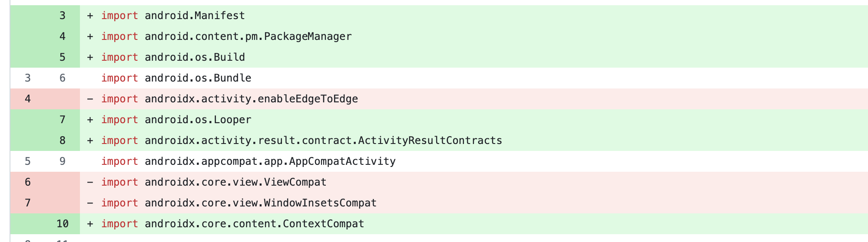Click new line number 3 for android.Manifest

click(x=63, y=16)
